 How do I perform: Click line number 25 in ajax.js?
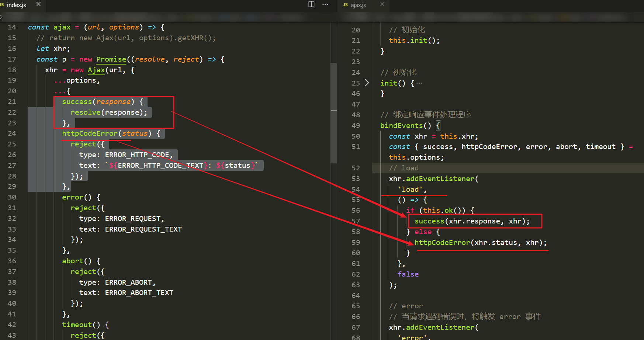click(356, 83)
